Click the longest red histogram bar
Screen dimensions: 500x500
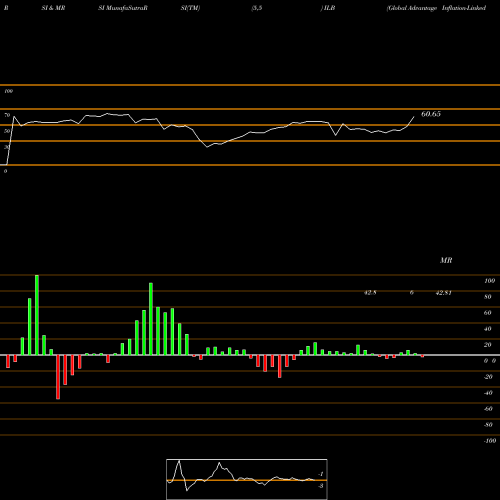[58, 377]
